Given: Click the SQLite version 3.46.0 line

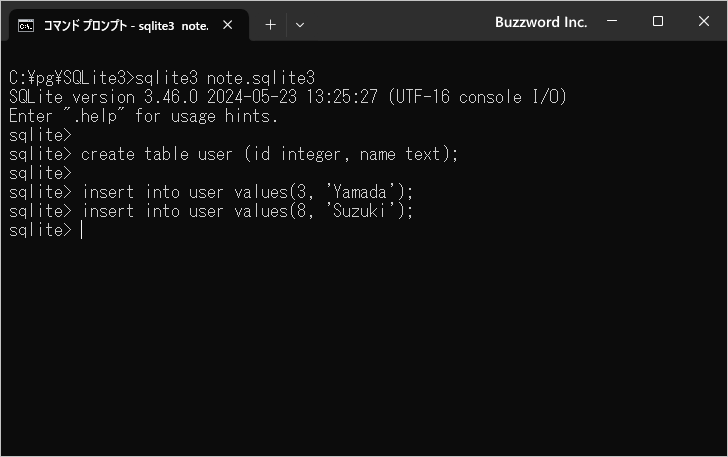Looking at the screenshot, I should point(288,97).
